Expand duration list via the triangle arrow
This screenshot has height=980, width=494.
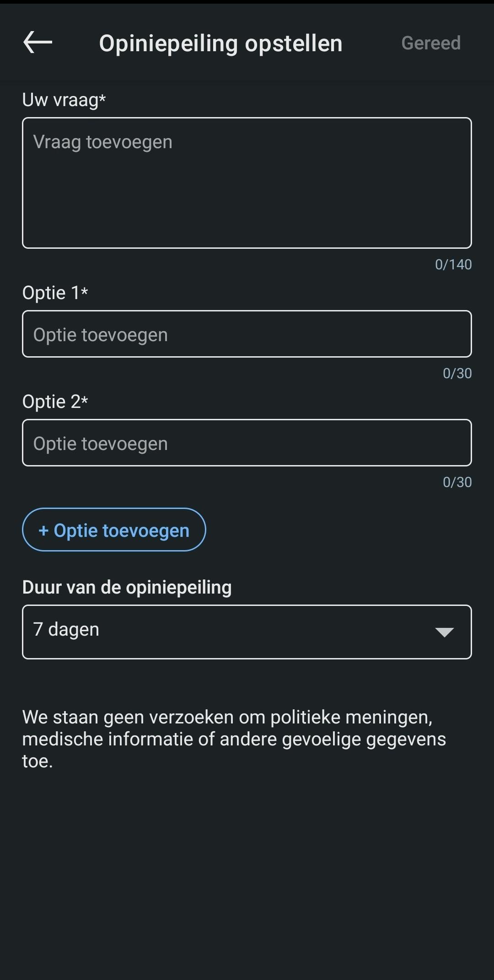coord(444,632)
